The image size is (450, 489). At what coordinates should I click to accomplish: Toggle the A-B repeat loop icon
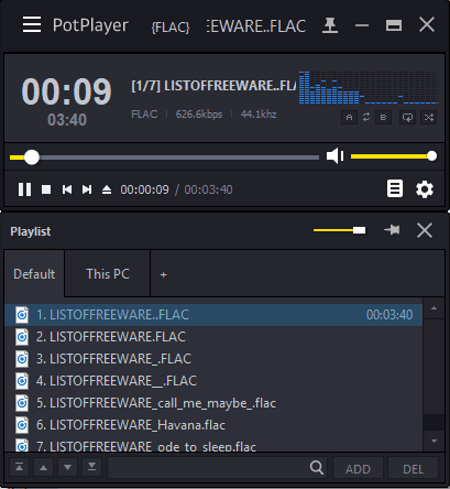point(366,117)
